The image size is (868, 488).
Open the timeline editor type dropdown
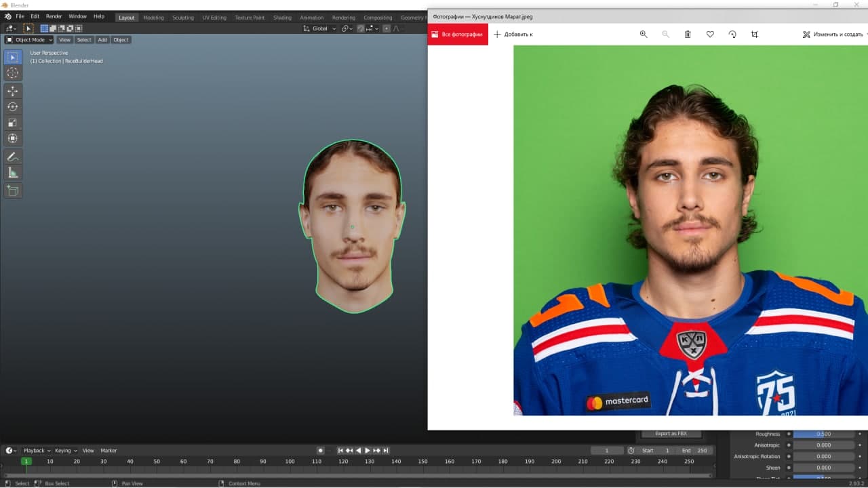[x=11, y=451]
